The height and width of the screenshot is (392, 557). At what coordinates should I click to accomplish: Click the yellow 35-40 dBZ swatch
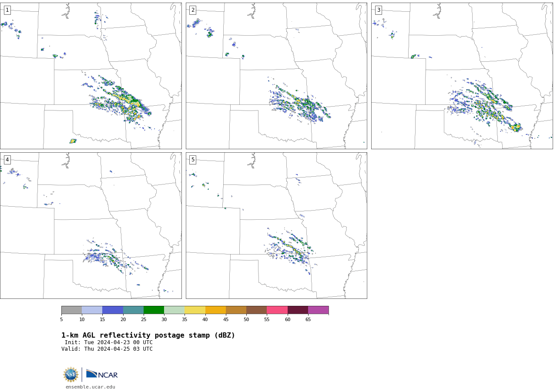(195, 310)
